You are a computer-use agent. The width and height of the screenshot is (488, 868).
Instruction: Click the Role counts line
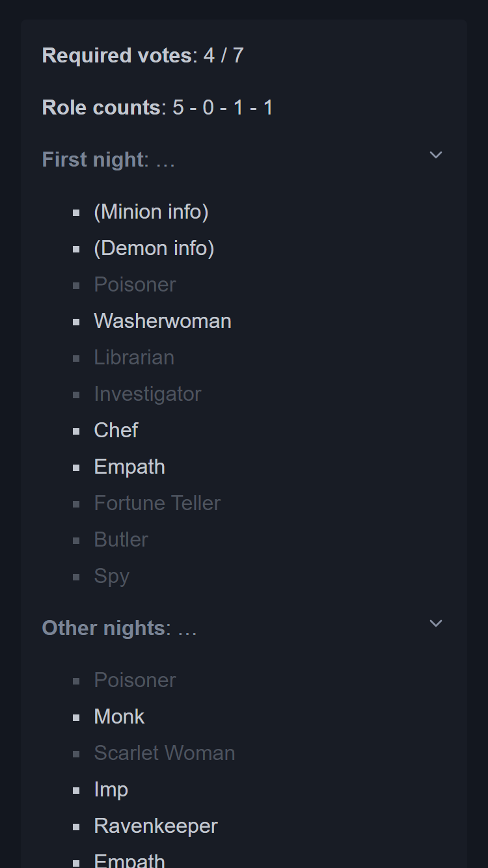(x=157, y=107)
